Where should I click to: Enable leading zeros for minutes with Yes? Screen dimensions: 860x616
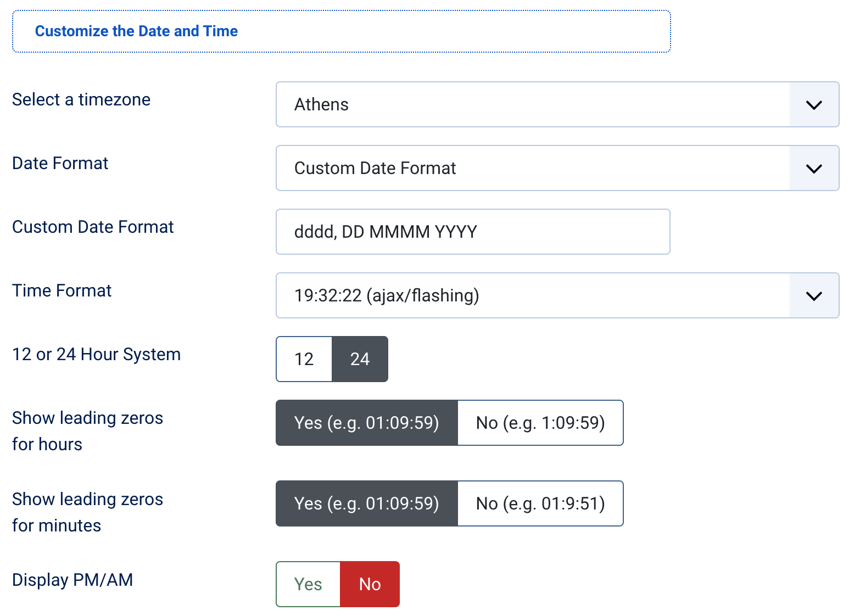click(366, 503)
